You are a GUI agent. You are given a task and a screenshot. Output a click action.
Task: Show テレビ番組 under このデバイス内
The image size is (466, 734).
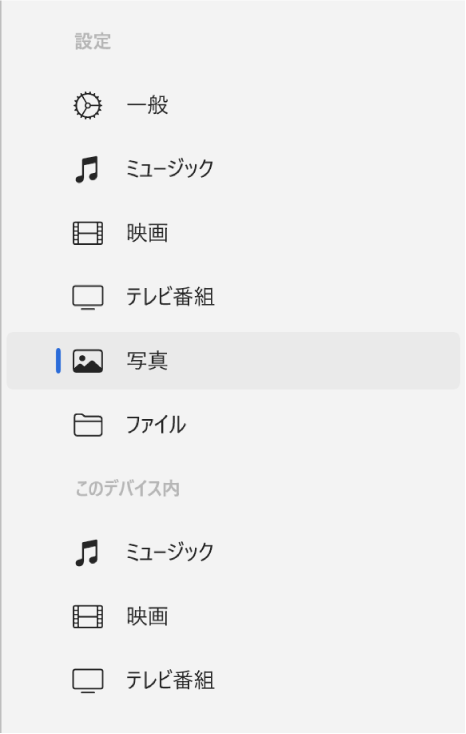click(233, 680)
